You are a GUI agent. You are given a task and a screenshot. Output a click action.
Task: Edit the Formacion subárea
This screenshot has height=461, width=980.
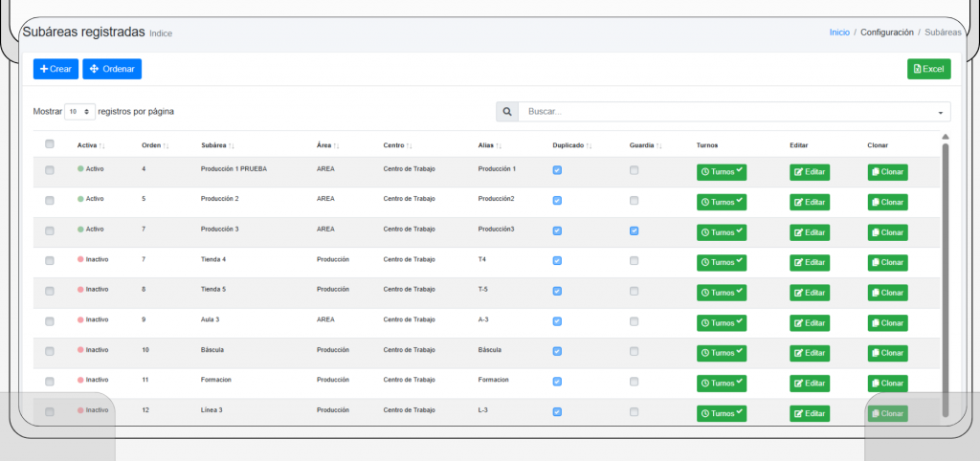pyautogui.click(x=810, y=383)
